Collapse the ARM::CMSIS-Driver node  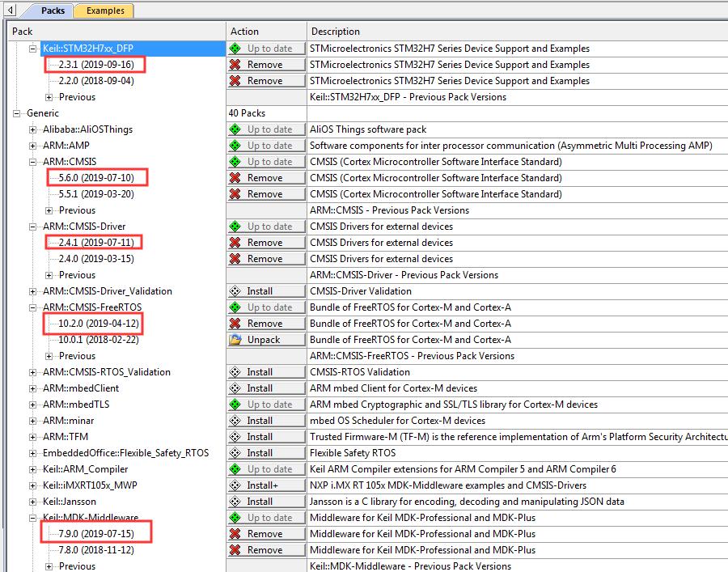pyautogui.click(x=32, y=227)
